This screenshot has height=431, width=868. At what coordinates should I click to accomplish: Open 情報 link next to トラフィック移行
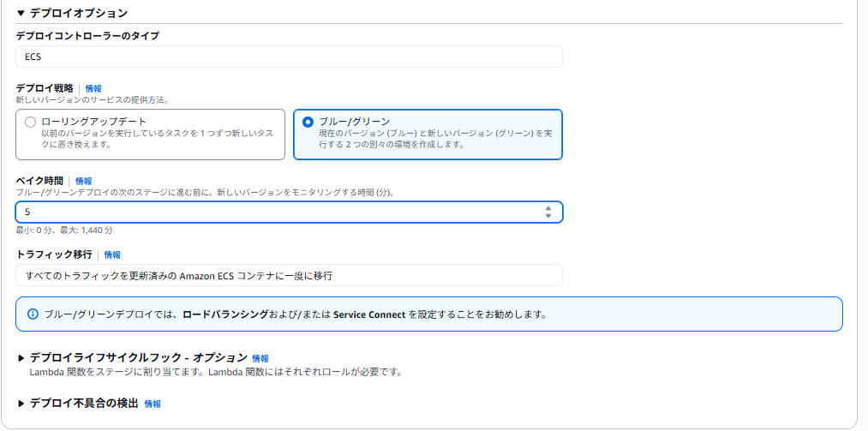(112, 254)
